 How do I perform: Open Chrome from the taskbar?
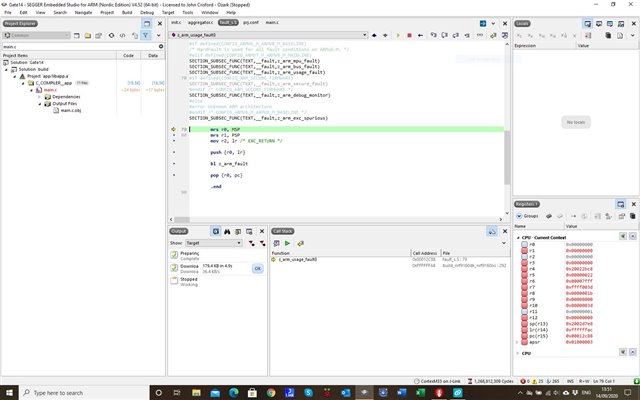(x=271, y=393)
